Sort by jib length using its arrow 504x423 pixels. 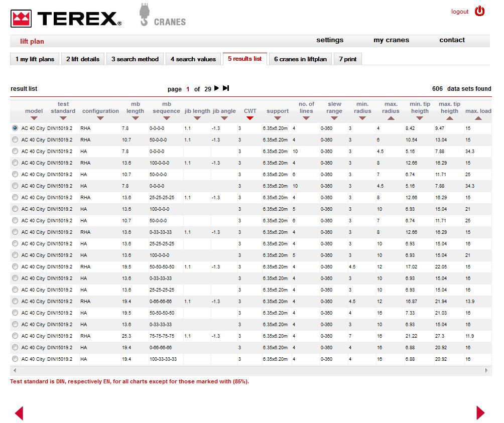[x=197, y=118]
